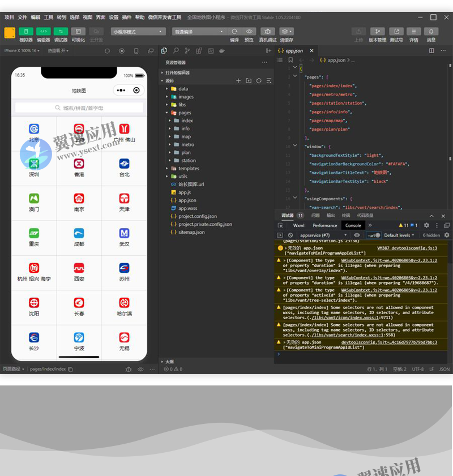Screen dimensions: 453x476
Task: Open the app.wxss file in the explorer
Action: [x=187, y=208]
